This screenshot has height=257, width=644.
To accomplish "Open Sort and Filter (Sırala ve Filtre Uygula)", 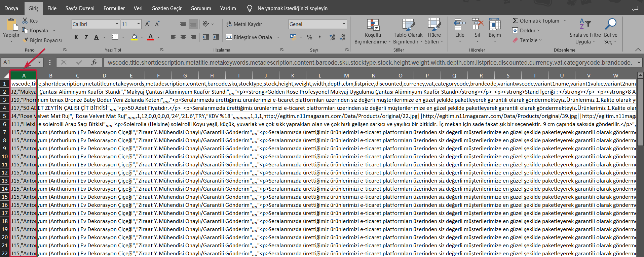I will [x=585, y=31].
